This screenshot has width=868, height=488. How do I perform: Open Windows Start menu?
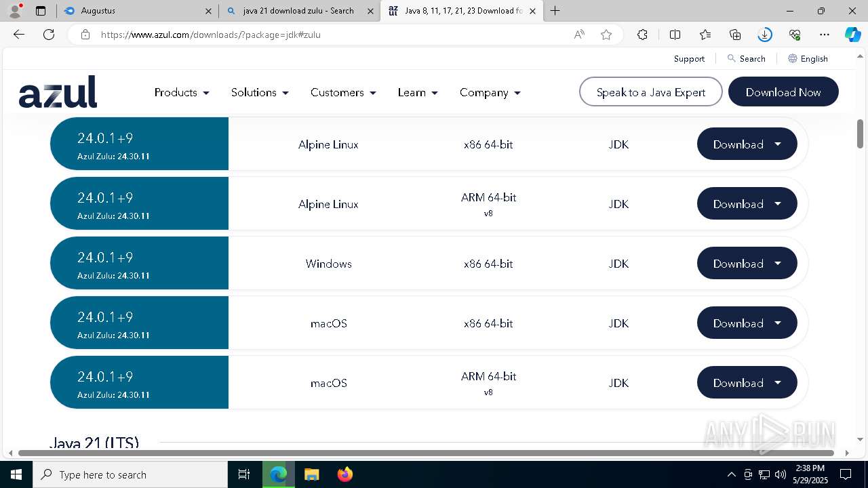point(16,474)
